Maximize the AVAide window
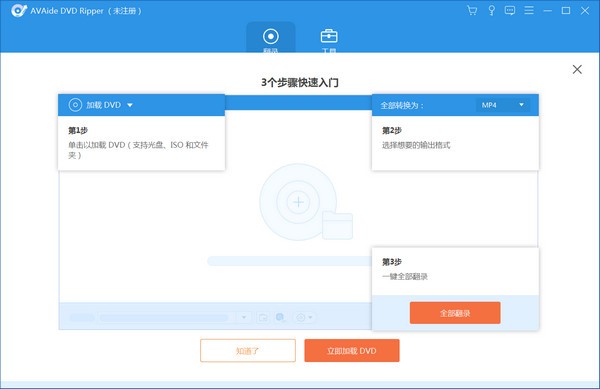This screenshot has width=600, height=389. pos(566,11)
